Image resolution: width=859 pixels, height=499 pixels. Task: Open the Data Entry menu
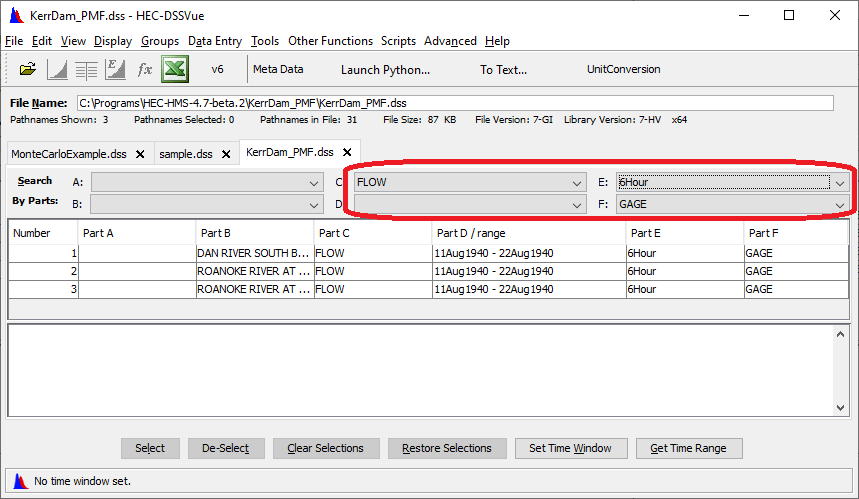[x=214, y=41]
